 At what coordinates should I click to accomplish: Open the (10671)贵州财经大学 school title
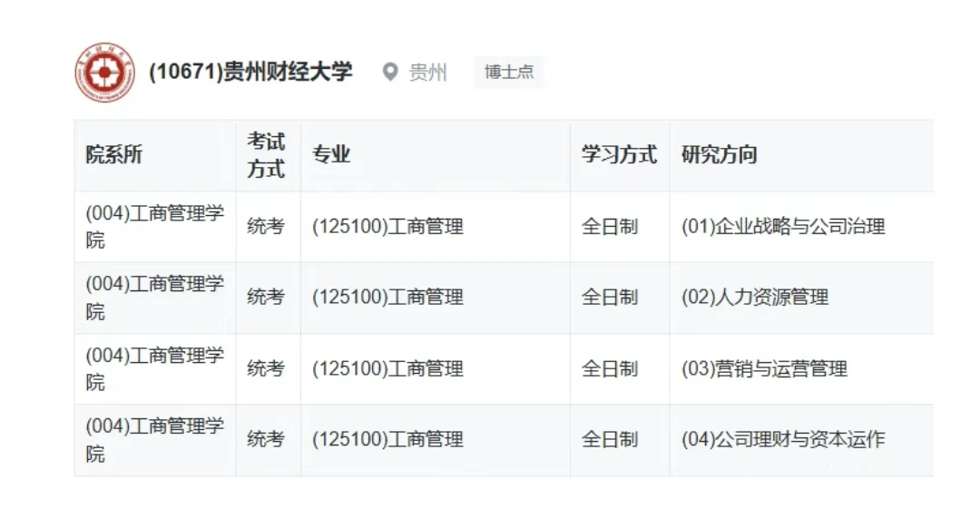coord(250,72)
